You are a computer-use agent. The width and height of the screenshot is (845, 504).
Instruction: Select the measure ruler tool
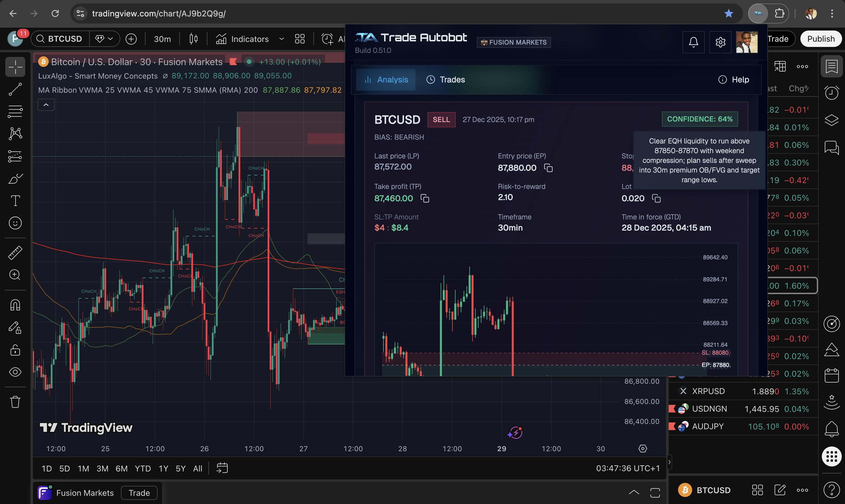(x=15, y=252)
